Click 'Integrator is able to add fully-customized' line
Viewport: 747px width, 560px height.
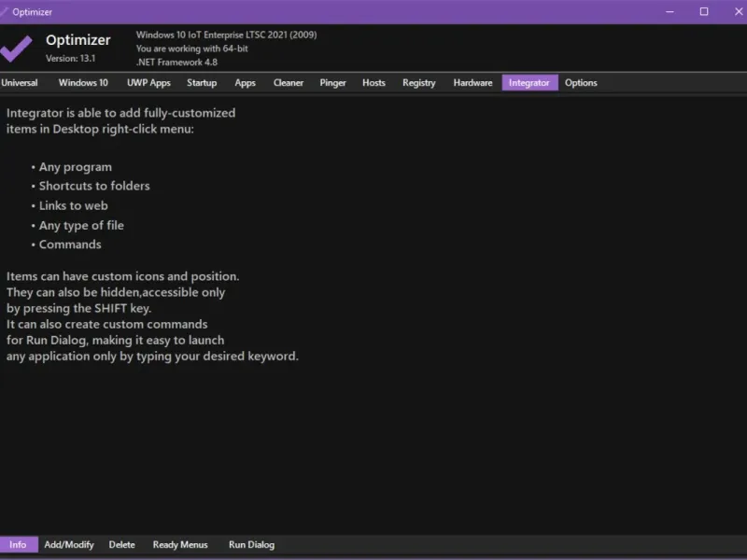(x=121, y=113)
